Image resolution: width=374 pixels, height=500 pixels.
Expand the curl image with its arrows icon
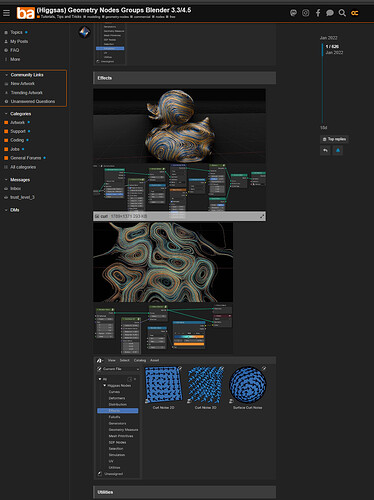[x=262, y=216]
